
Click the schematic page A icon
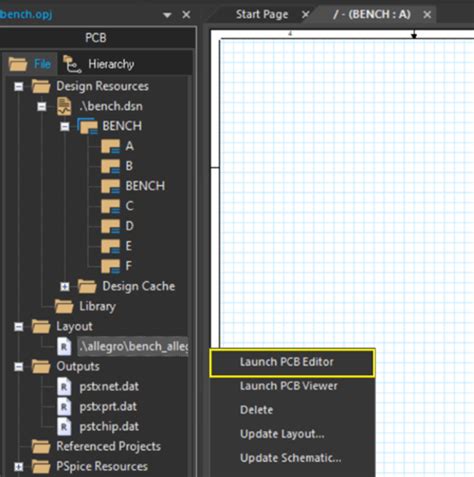point(110,146)
